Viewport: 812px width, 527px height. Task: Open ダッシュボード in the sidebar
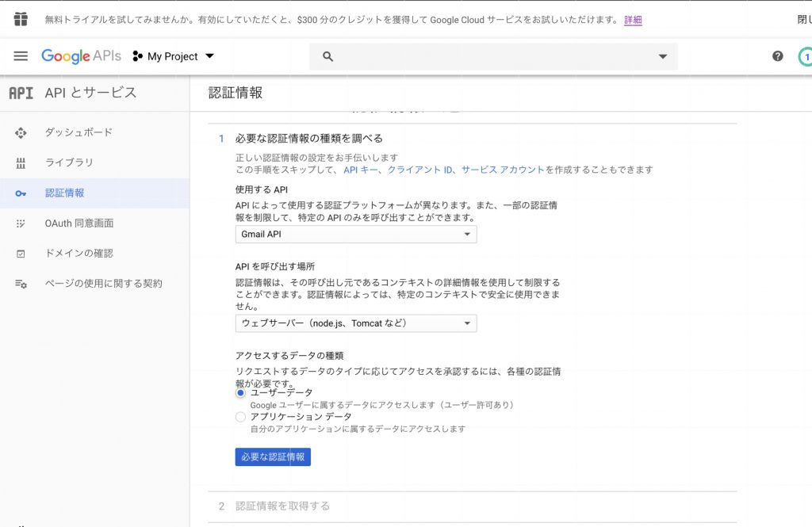pos(95,132)
